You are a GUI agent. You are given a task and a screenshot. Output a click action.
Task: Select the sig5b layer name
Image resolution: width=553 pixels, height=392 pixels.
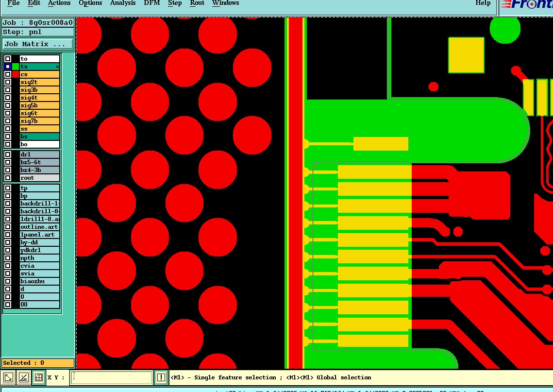39,105
